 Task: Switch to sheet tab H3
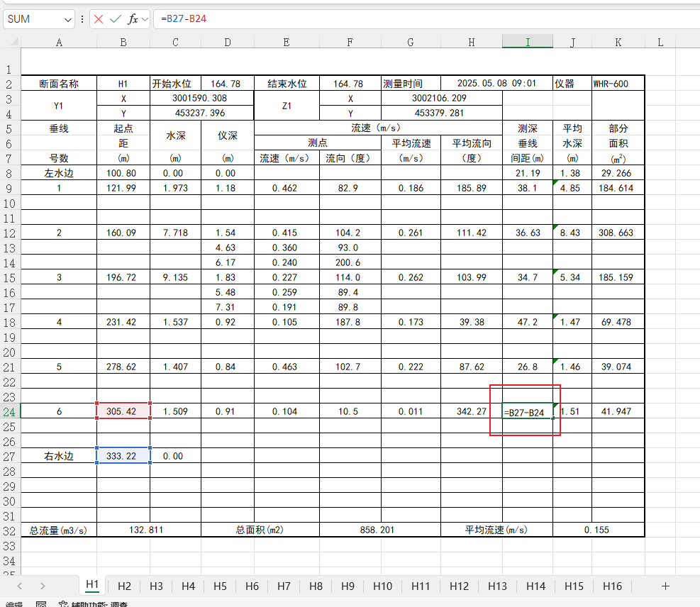tap(156, 586)
